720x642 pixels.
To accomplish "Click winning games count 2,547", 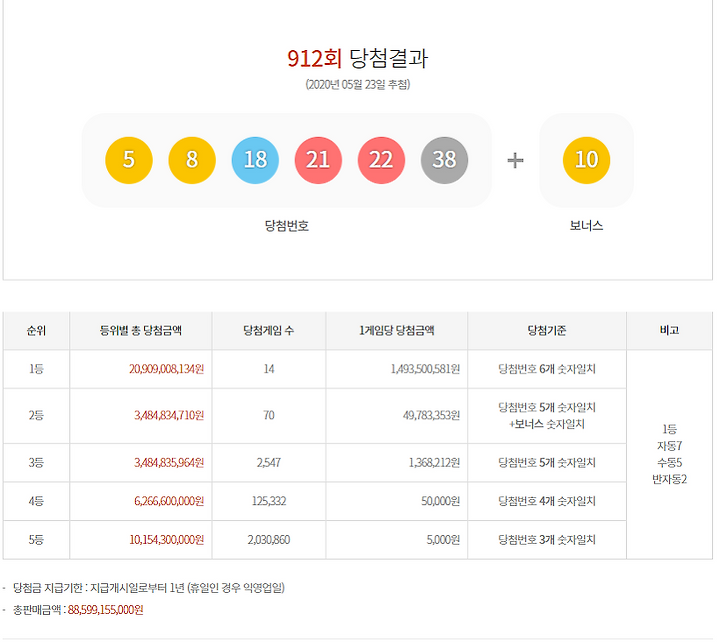I will 269,463.
